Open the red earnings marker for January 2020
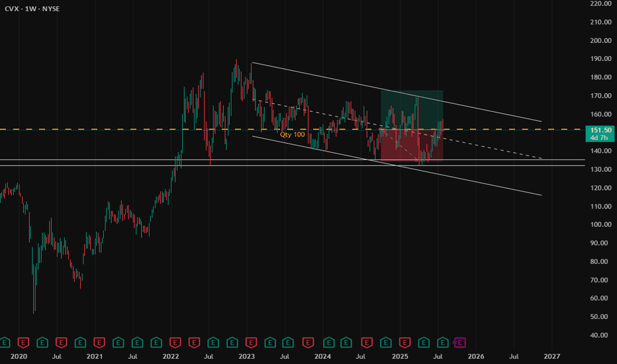Screen dimensions: 617x364 click(x=23, y=343)
